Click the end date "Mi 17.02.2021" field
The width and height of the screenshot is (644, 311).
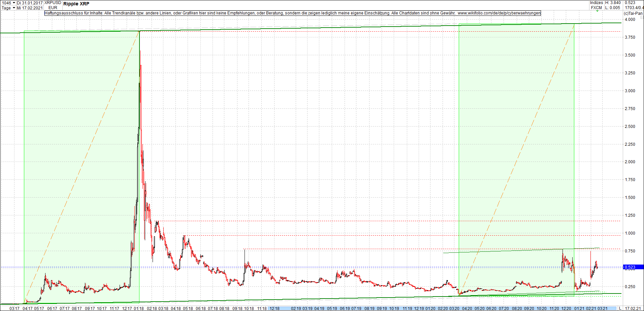(x=30, y=8)
